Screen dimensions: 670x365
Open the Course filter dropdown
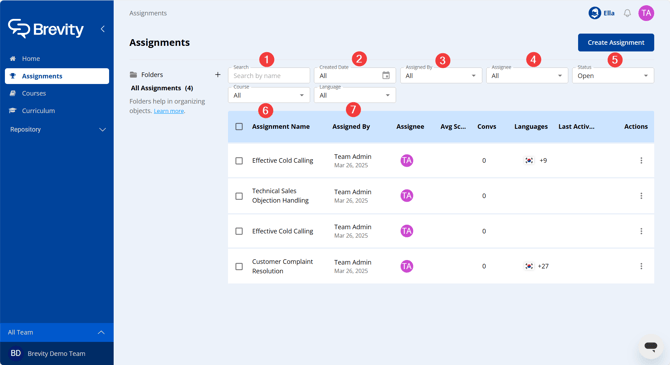269,95
